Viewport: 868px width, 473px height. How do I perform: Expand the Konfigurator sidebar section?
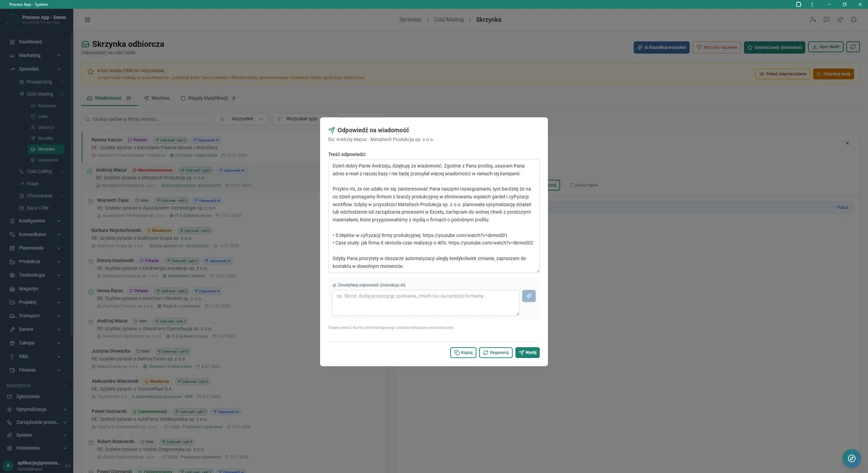[x=36, y=221]
